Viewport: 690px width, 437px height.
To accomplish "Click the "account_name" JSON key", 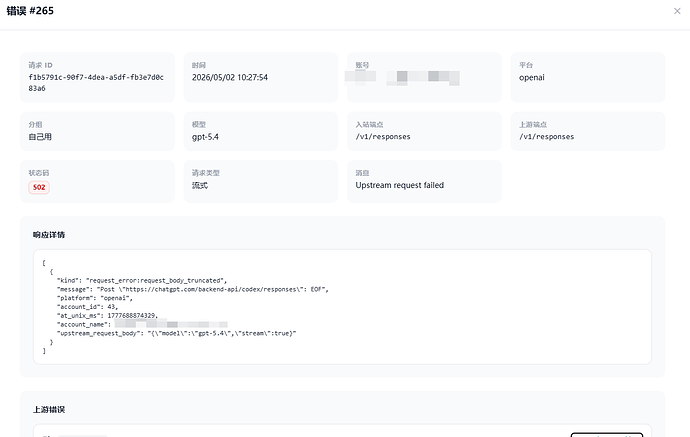I will point(84,324).
